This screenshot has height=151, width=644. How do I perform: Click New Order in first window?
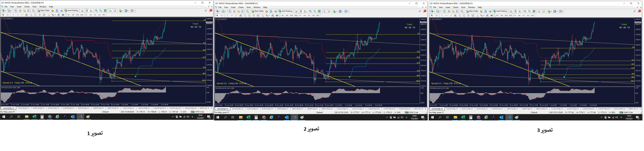pos(43,11)
